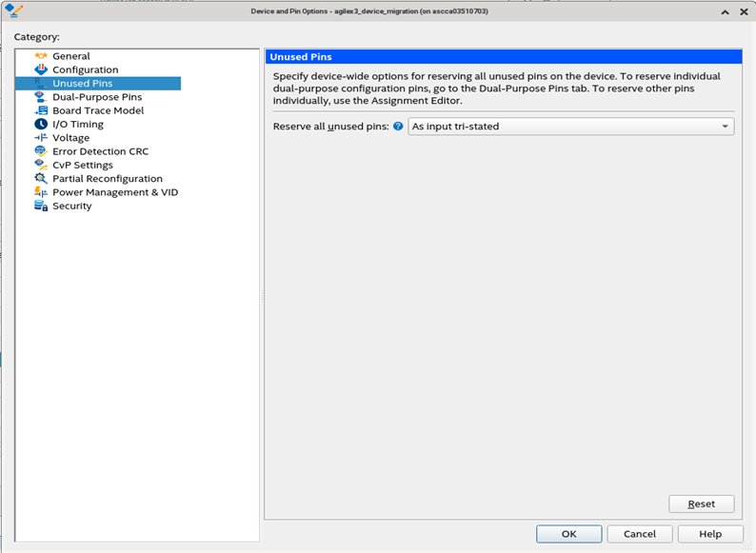
Task: Click the Voltage category icon
Action: (41, 137)
